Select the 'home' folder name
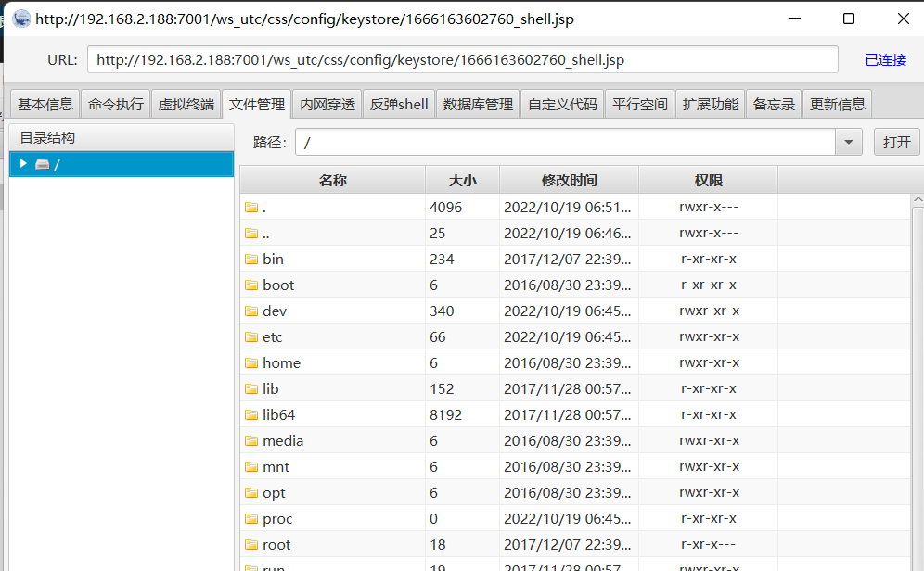 pyautogui.click(x=282, y=362)
